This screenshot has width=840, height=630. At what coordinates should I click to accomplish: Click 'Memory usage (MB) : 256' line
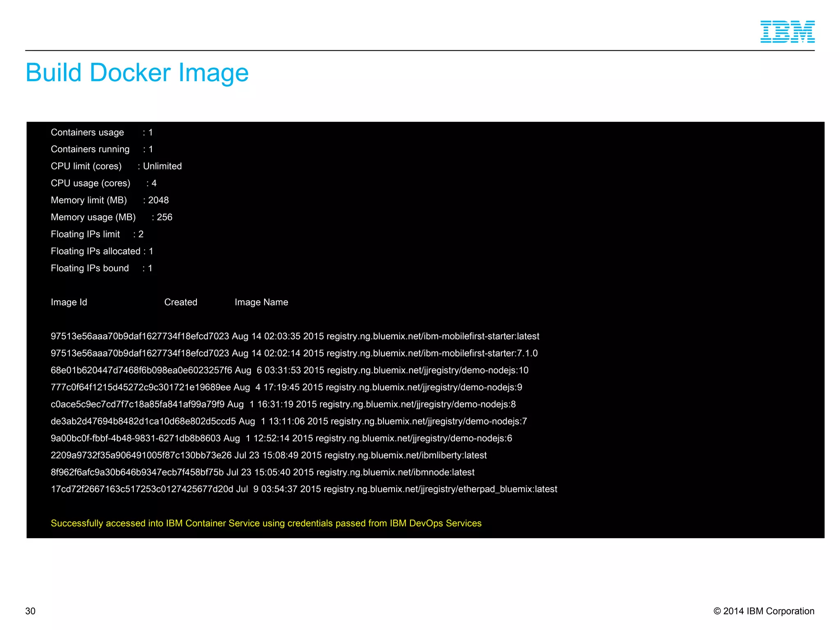tap(112, 217)
